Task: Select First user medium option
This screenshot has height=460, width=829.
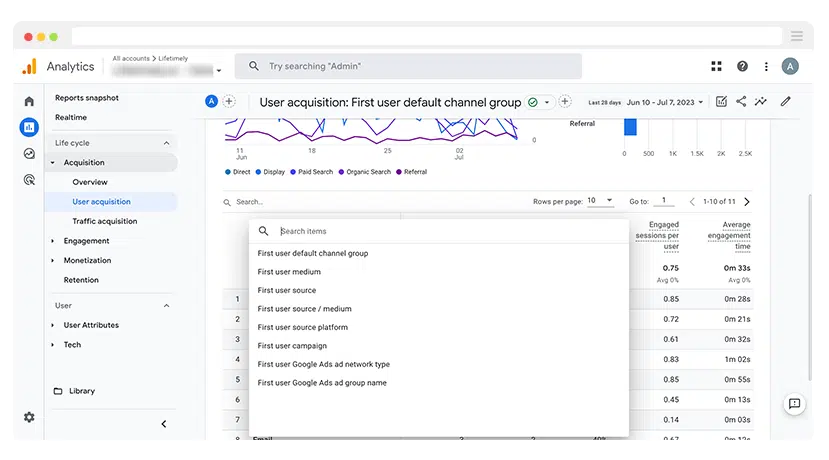Action: click(x=289, y=272)
